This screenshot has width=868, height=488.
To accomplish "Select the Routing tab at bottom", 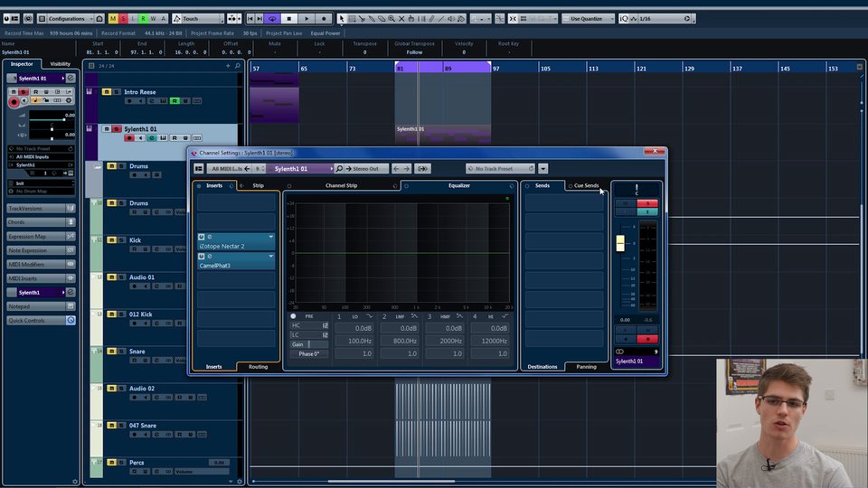I will 258,366.
